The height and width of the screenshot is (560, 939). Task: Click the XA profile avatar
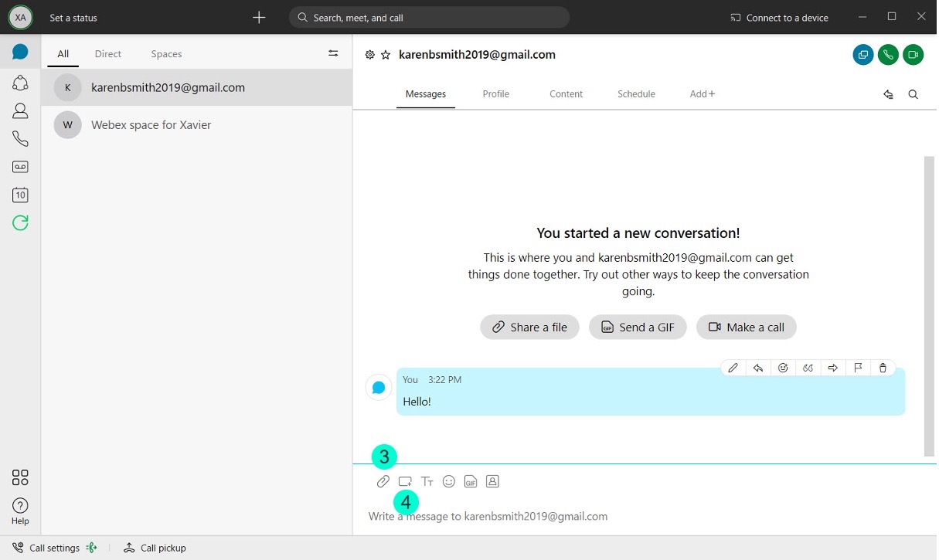point(20,17)
